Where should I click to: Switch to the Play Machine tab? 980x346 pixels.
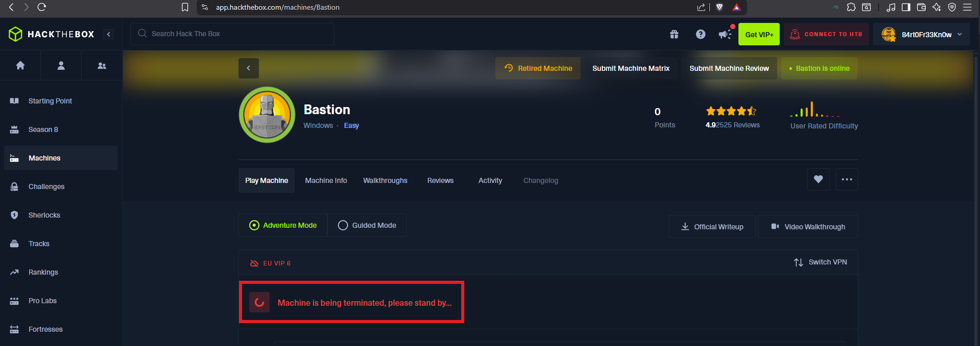tap(267, 180)
